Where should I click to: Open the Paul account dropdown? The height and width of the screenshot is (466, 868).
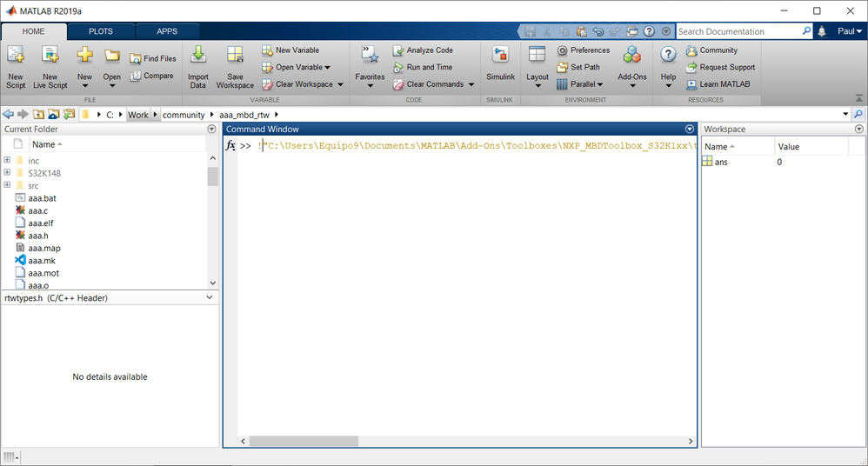click(850, 31)
